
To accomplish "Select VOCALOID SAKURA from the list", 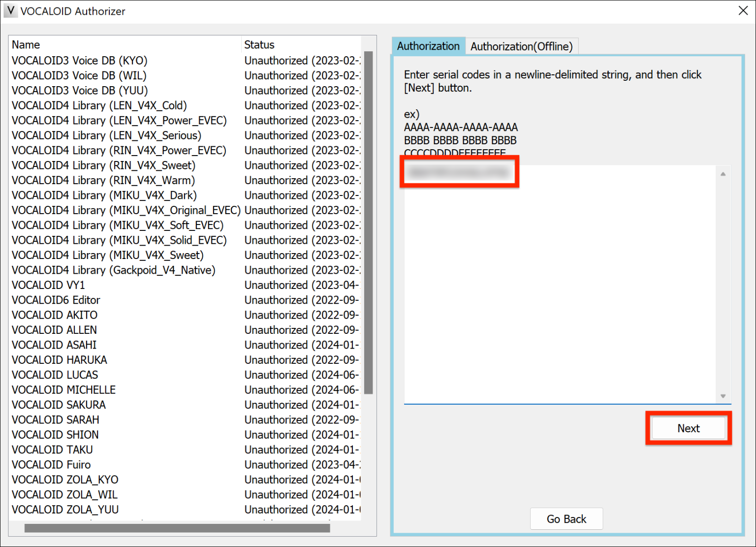I will pos(59,404).
